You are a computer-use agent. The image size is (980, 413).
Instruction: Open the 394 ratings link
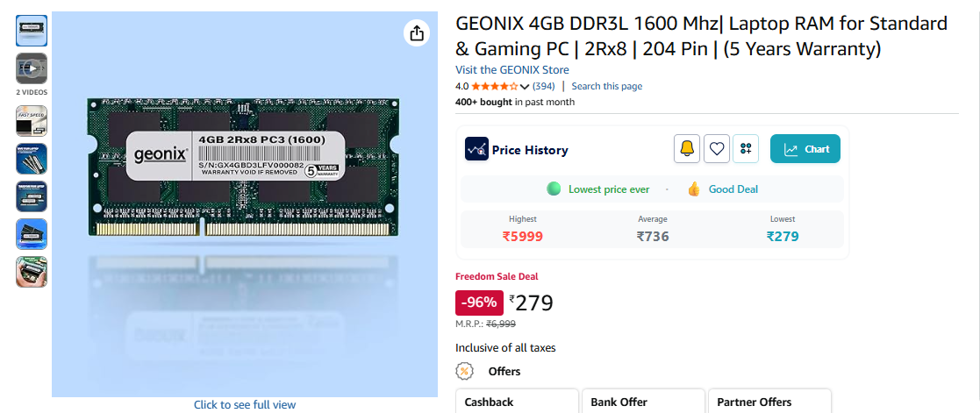(543, 86)
